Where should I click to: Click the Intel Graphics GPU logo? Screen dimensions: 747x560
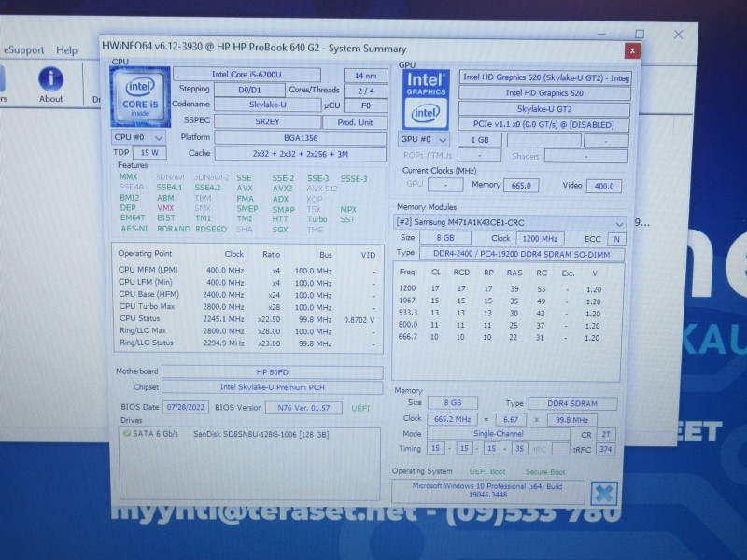pos(426,100)
